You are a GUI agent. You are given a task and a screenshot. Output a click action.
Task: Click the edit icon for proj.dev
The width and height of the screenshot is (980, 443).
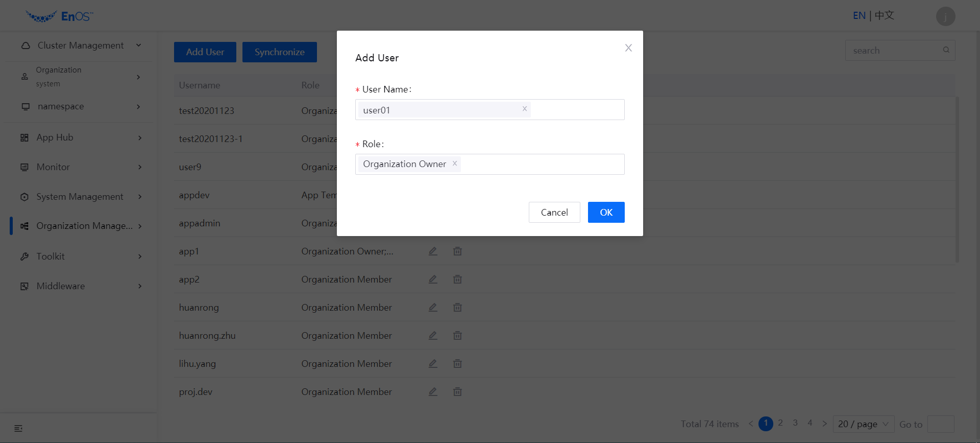tap(433, 392)
